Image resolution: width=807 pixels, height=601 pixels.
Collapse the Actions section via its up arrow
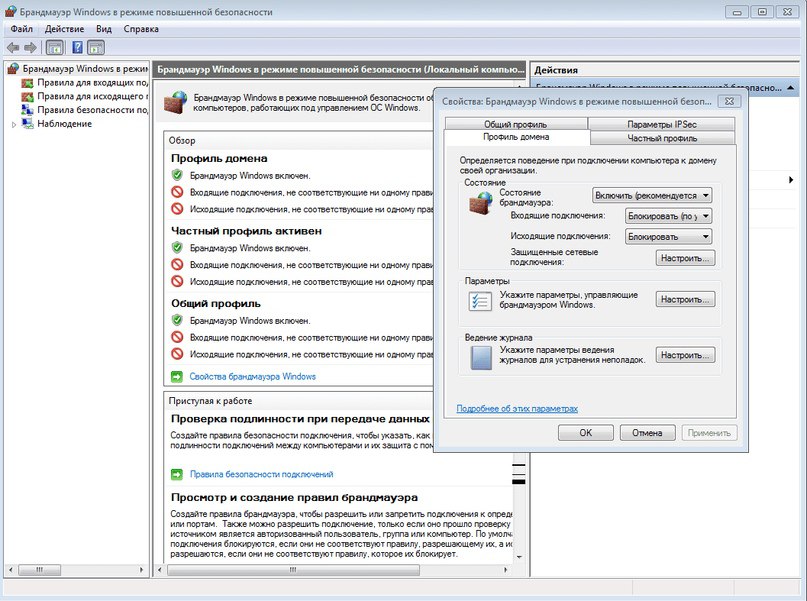pyautogui.click(x=791, y=88)
